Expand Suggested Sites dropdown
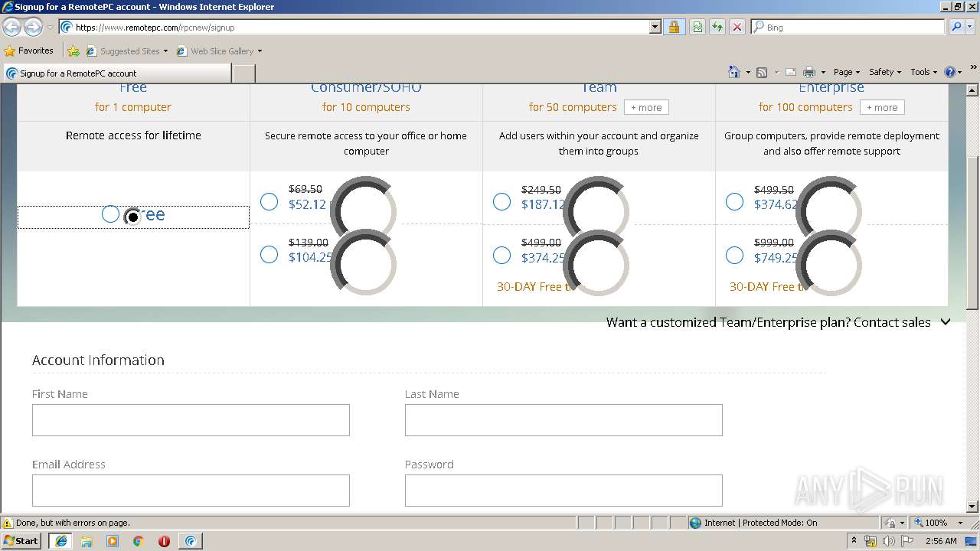Screen dimensions: 980x551 pos(165,51)
